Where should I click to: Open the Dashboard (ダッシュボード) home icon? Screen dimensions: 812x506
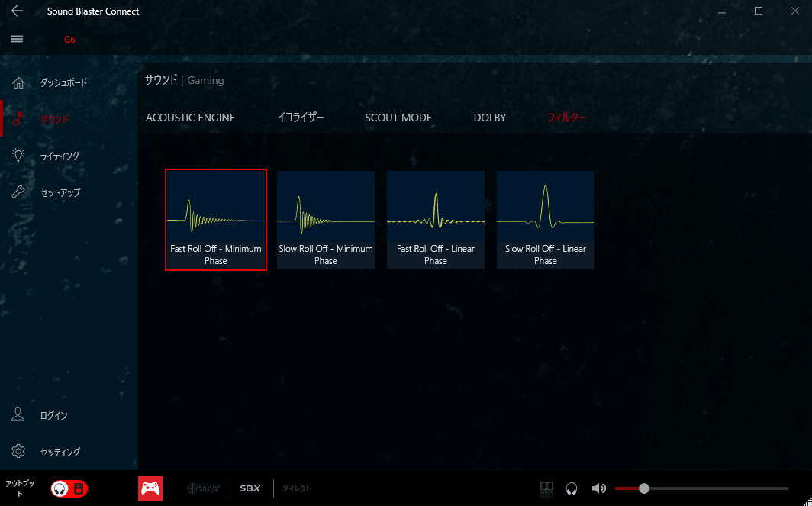tap(18, 83)
